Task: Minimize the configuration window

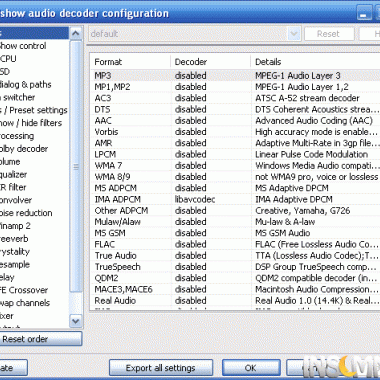Action: click(364, 13)
